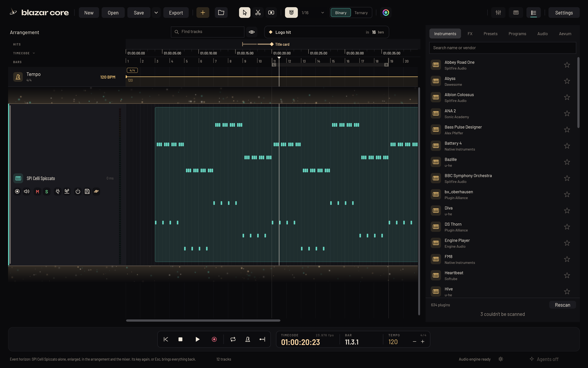Solo the SPI Celli Spiccato track

click(x=47, y=192)
